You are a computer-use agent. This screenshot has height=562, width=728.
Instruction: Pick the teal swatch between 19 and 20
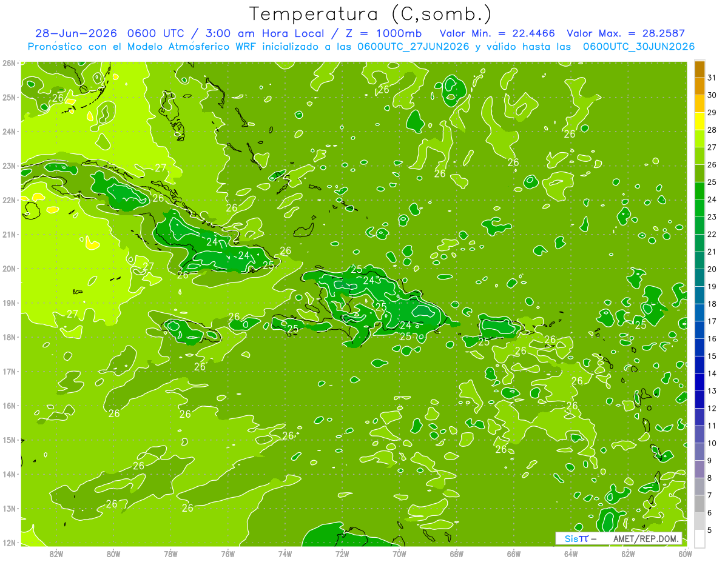[x=699, y=278]
